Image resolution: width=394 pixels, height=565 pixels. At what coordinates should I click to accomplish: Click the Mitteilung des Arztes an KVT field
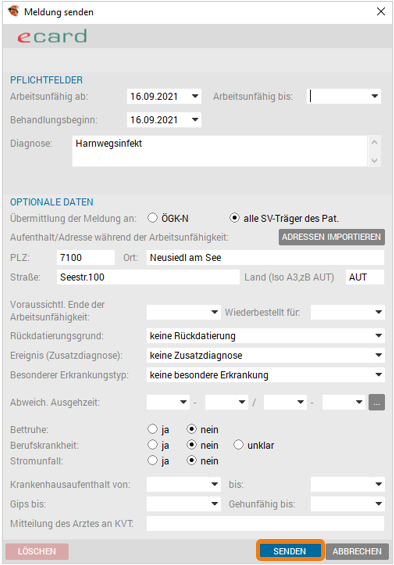pyautogui.click(x=265, y=523)
